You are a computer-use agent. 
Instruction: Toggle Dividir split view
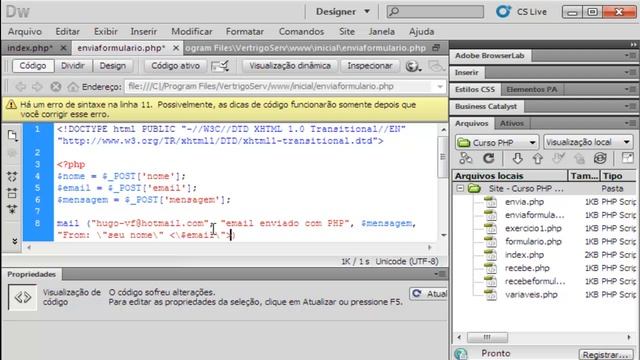coord(73,66)
